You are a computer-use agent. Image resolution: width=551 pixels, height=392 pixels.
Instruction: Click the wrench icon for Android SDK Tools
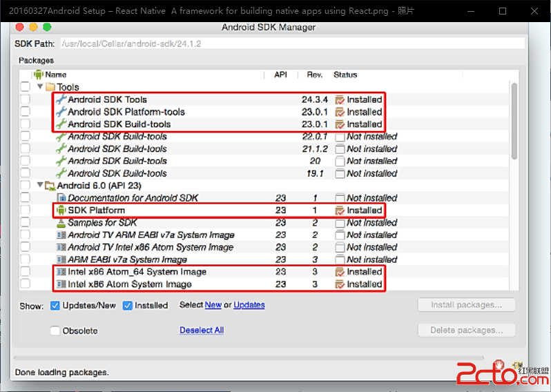pos(61,99)
